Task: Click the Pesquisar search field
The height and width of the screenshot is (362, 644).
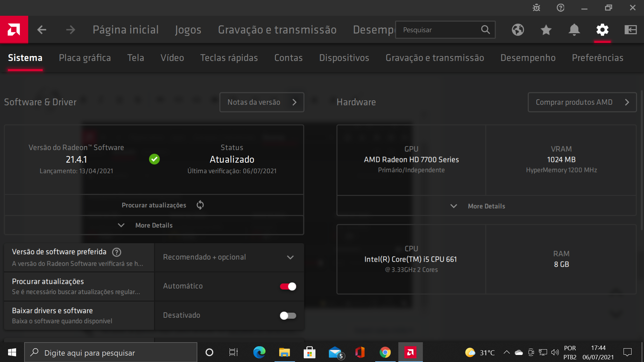Action: 445,30
